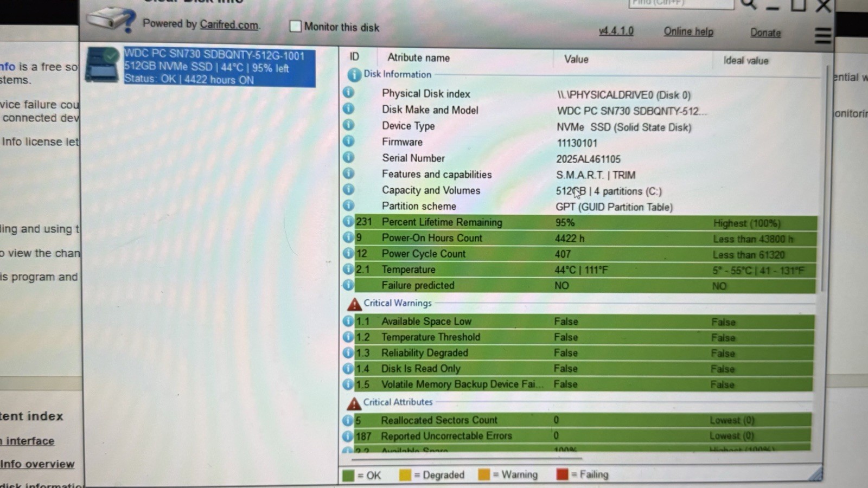
Task: Select the Power Cycle Count value 407
Action: 563,254
